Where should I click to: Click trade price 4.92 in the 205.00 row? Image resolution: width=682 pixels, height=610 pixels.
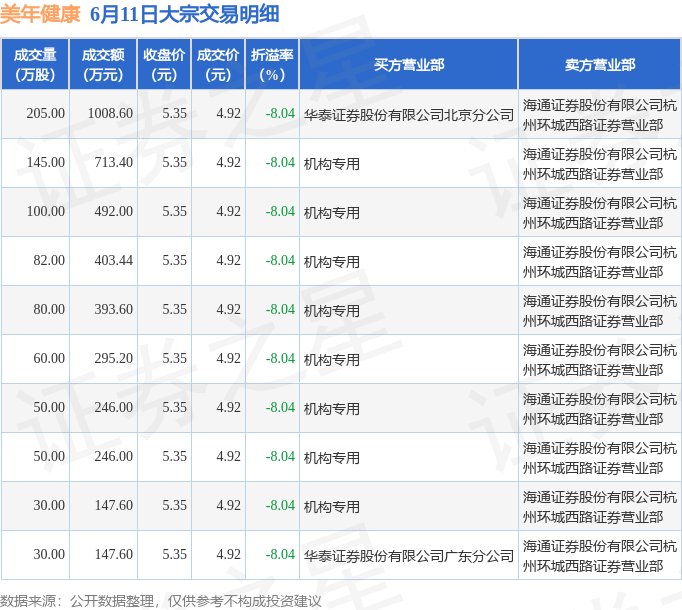pos(228,114)
